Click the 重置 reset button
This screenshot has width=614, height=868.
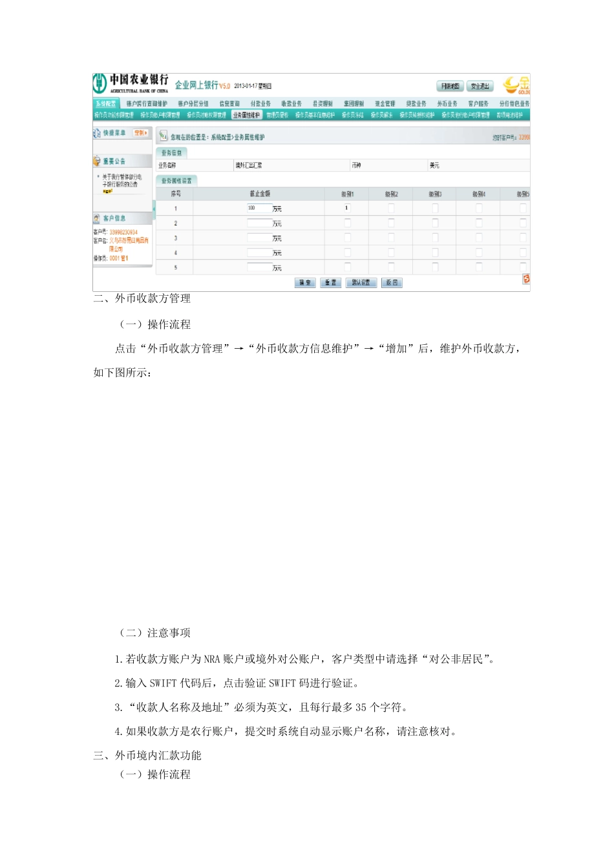pos(330,283)
